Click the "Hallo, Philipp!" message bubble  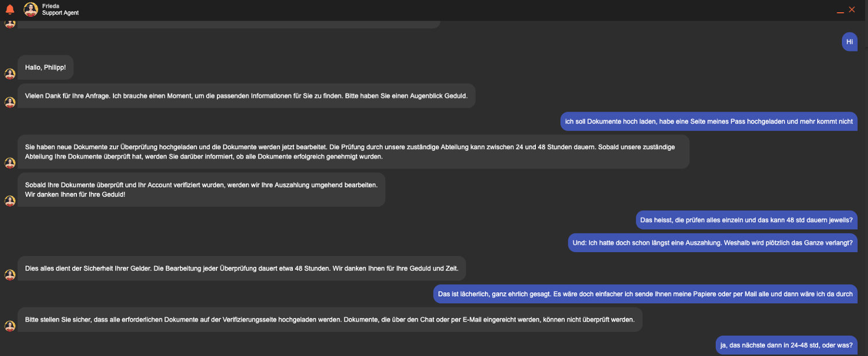pyautogui.click(x=46, y=68)
